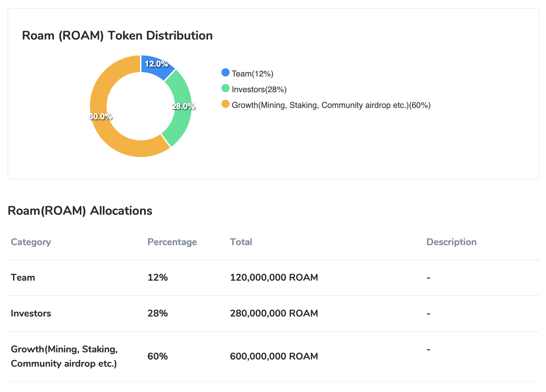Click the Category column header
The height and width of the screenshot is (392, 546).
tap(31, 242)
